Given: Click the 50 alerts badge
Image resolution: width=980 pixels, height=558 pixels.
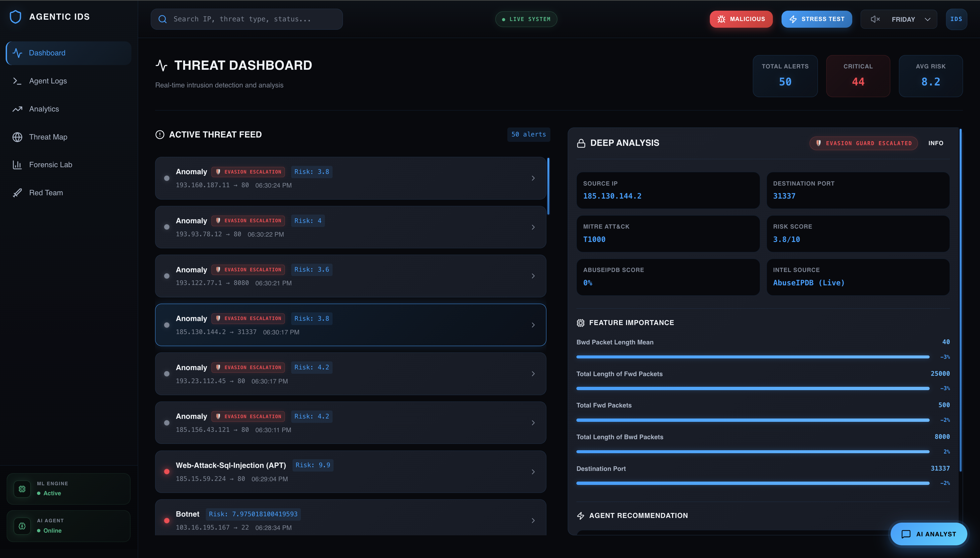Looking at the screenshot, I should tap(528, 134).
